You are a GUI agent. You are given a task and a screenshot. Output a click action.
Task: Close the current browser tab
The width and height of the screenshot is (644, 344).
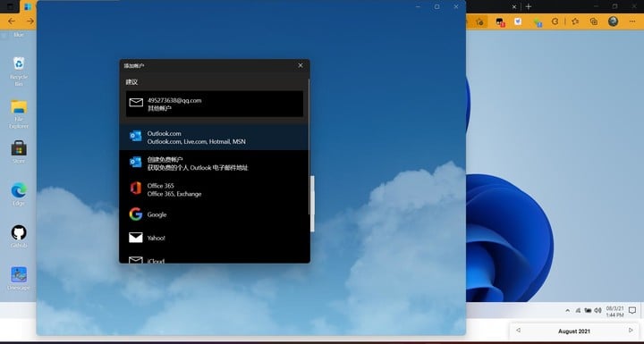[513, 6]
